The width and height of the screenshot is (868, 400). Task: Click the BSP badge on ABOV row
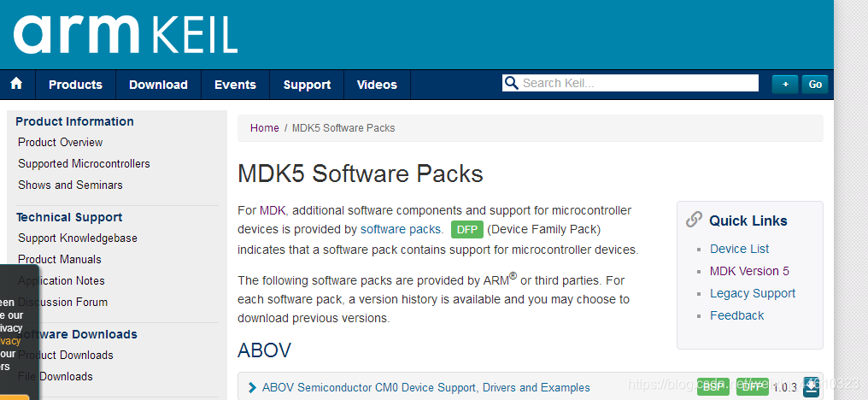(713, 387)
